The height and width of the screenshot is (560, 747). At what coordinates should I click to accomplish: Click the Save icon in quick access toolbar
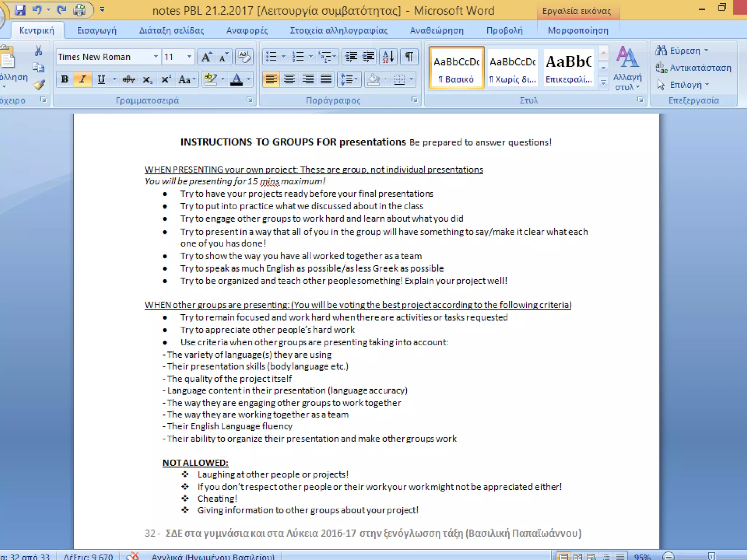pyautogui.click(x=20, y=10)
